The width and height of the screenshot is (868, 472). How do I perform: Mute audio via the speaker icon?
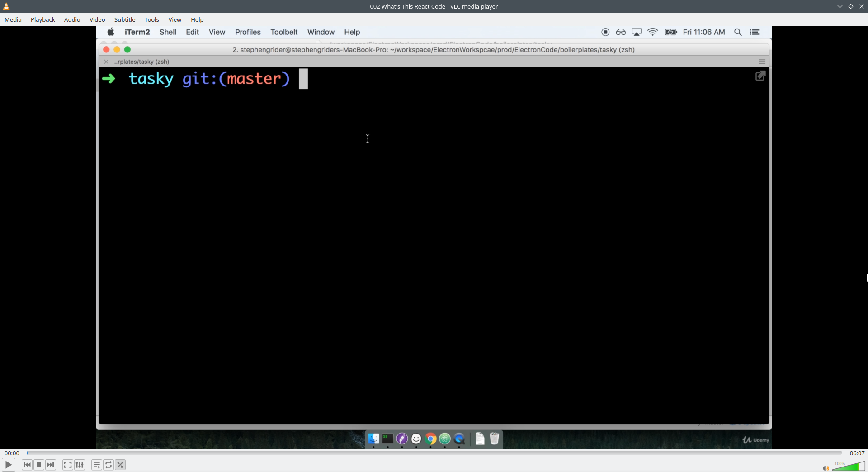point(826,468)
